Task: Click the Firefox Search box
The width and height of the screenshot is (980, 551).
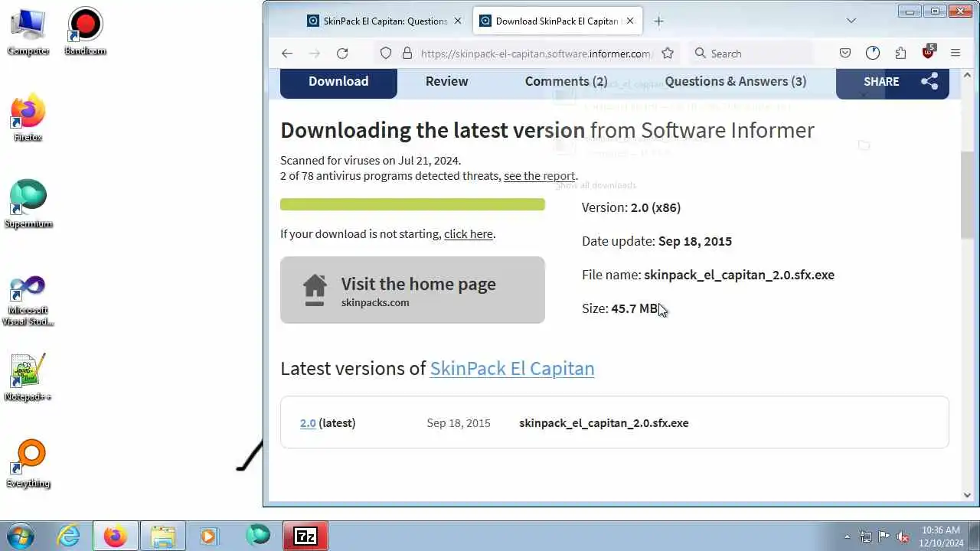Action: coord(750,53)
